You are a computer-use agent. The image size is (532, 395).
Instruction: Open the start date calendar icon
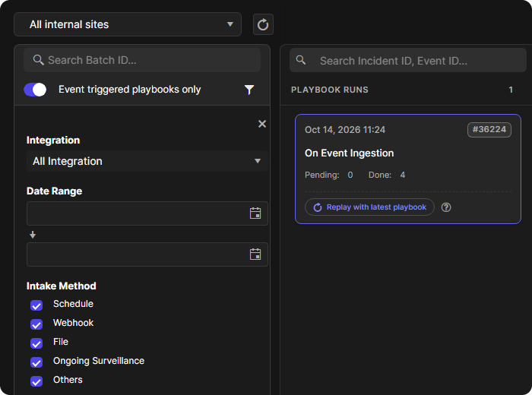255,213
